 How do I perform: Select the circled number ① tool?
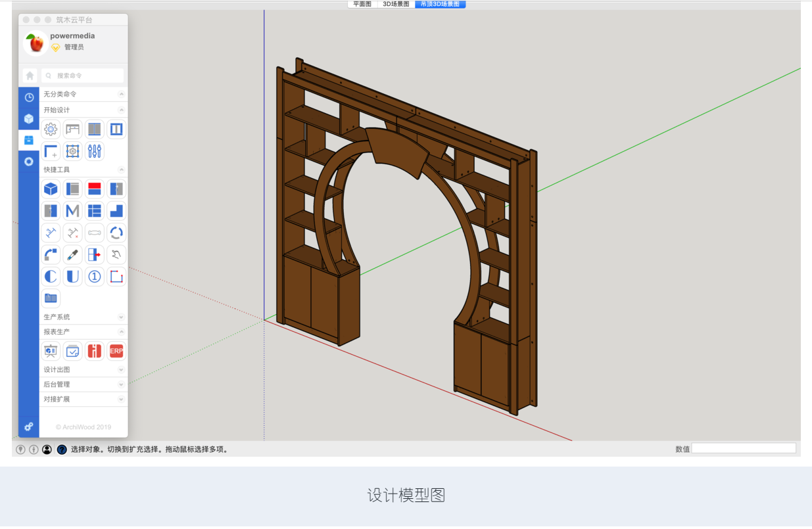(x=94, y=276)
